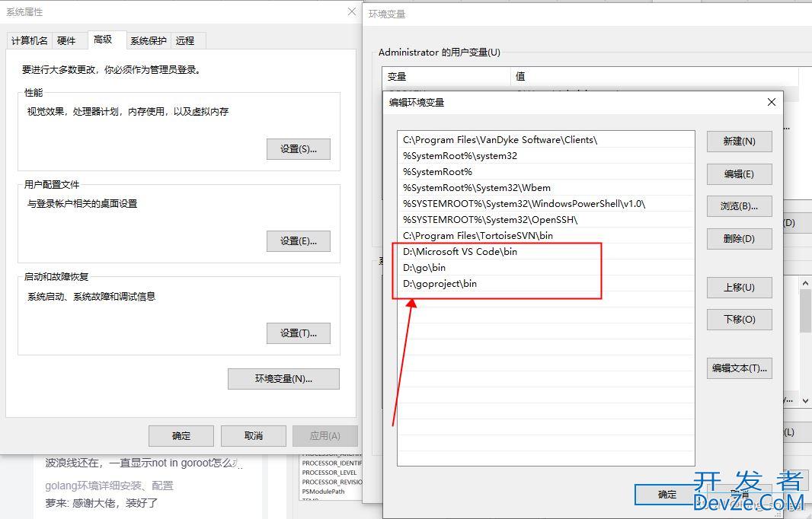Screen dimensions: 812x519
Task: Click the 变量 column header
Action: (x=446, y=77)
